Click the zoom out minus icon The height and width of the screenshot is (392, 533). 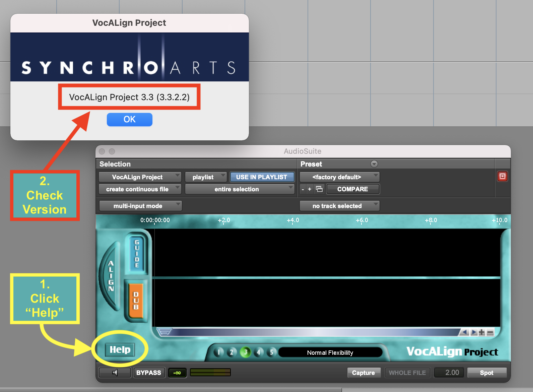tap(490, 332)
